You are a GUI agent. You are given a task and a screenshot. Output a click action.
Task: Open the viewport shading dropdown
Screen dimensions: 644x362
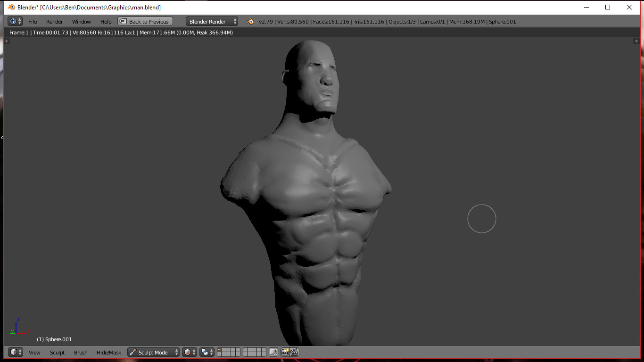coord(190,352)
